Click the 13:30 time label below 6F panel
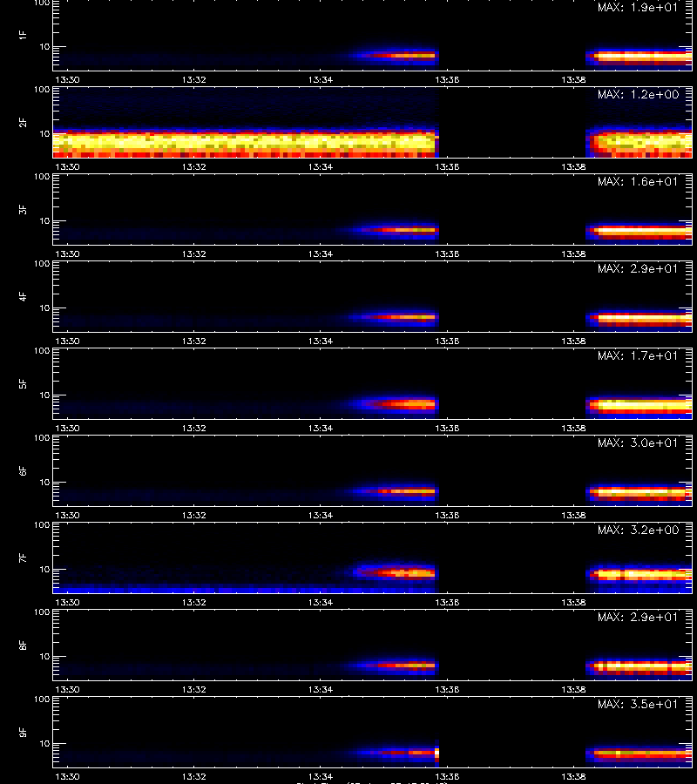 pyautogui.click(x=67, y=515)
